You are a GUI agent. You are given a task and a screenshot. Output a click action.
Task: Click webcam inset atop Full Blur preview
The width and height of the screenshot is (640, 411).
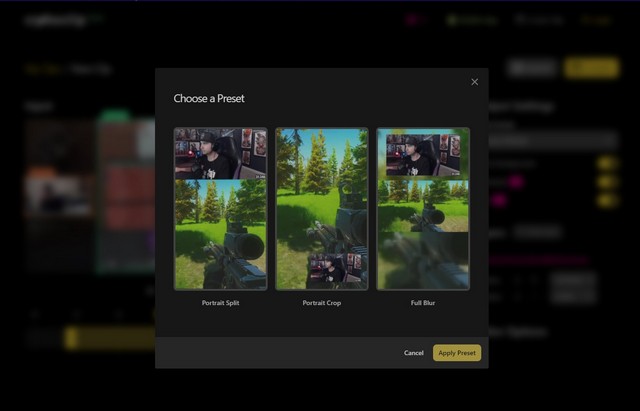(423, 153)
